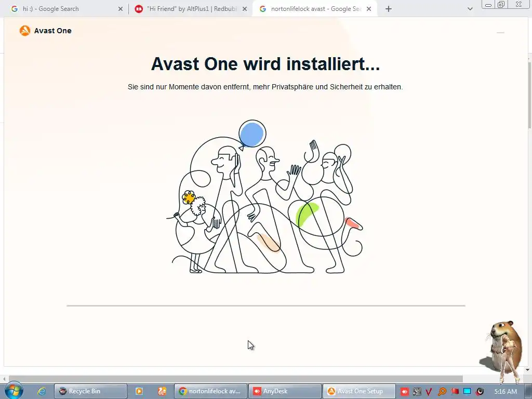Click the horizontal scrollbar at the bottom
The height and width of the screenshot is (399, 532).
point(236,379)
